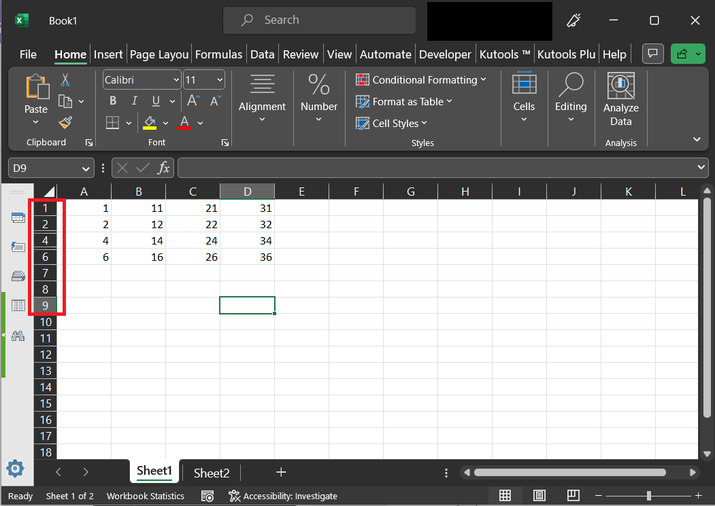Click the binoculars Find icon in the side pane

17,336
